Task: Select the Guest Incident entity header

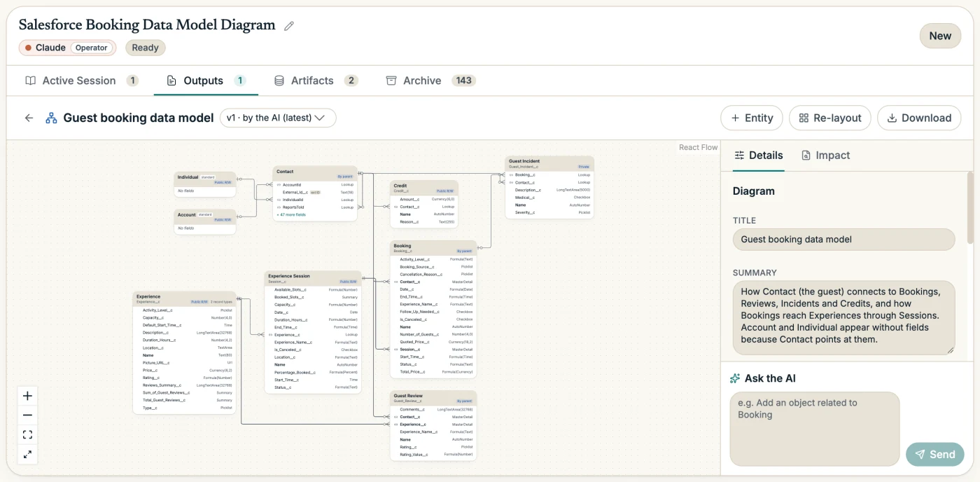Action: click(549, 163)
